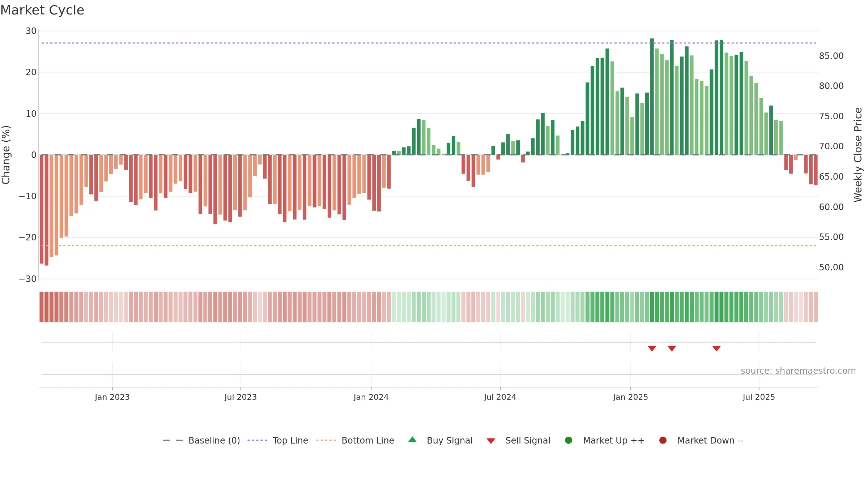The width and height of the screenshot is (868, 488).
Task: Toggle the Sell Signal legend label
Action: point(528,440)
